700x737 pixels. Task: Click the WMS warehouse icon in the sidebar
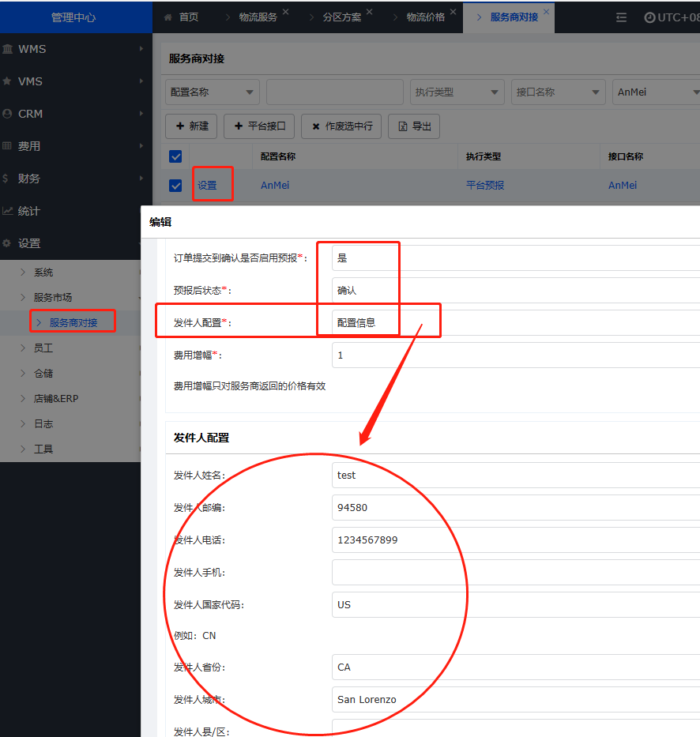click(7, 49)
